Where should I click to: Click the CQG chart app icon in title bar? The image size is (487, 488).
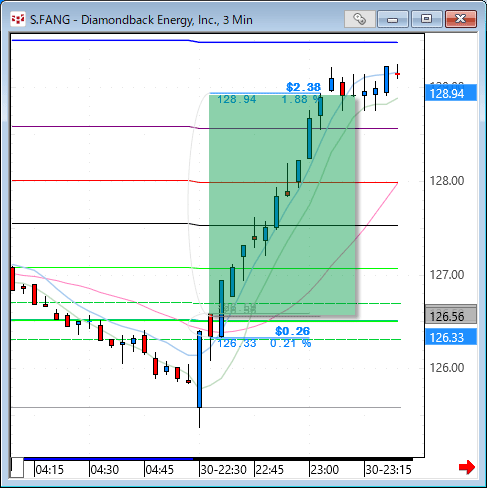pyautogui.click(x=17, y=19)
